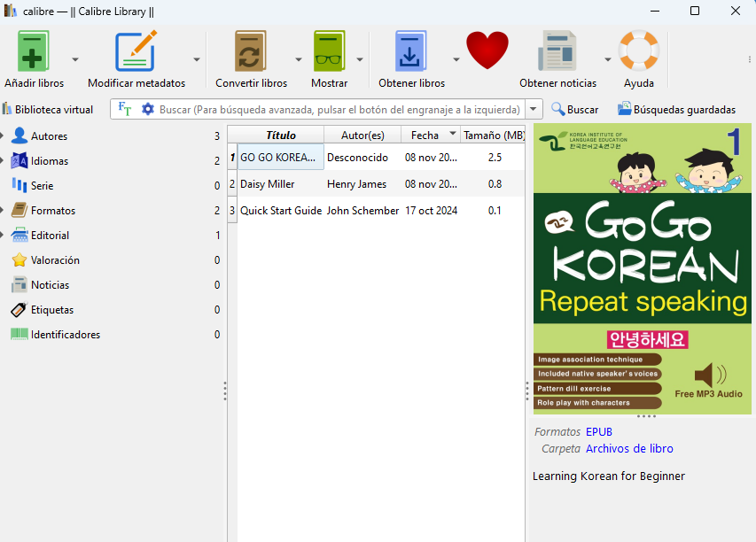Viewport: 756px width, 542px height.
Task: Open dropdown arrow next to Obtener libros
Action: tap(456, 59)
